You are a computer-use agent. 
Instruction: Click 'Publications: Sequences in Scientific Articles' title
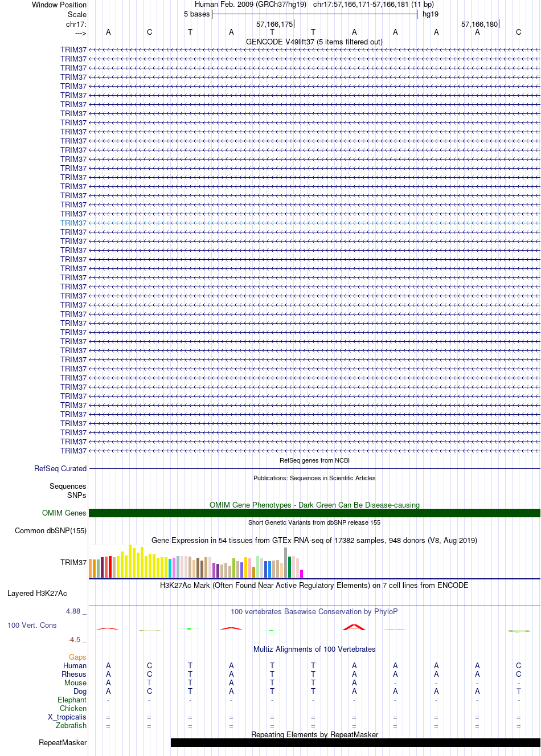pyautogui.click(x=314, y=478)
